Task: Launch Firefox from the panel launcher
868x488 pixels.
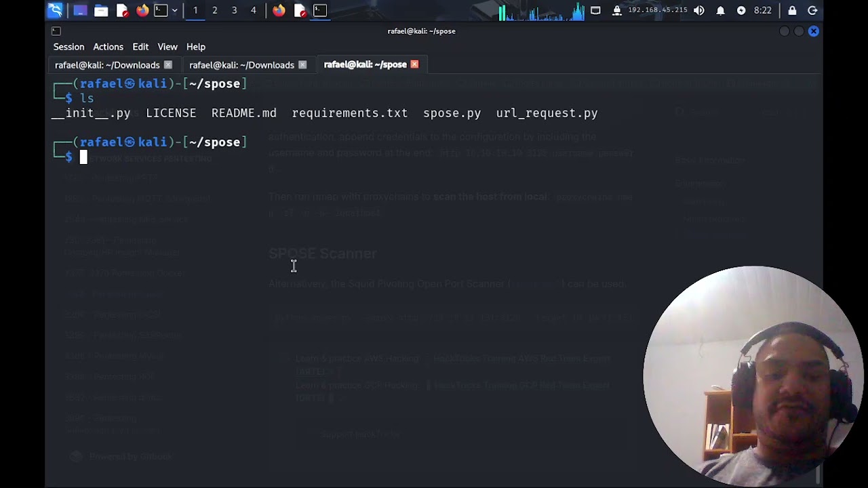Action: tap(142, 10)
